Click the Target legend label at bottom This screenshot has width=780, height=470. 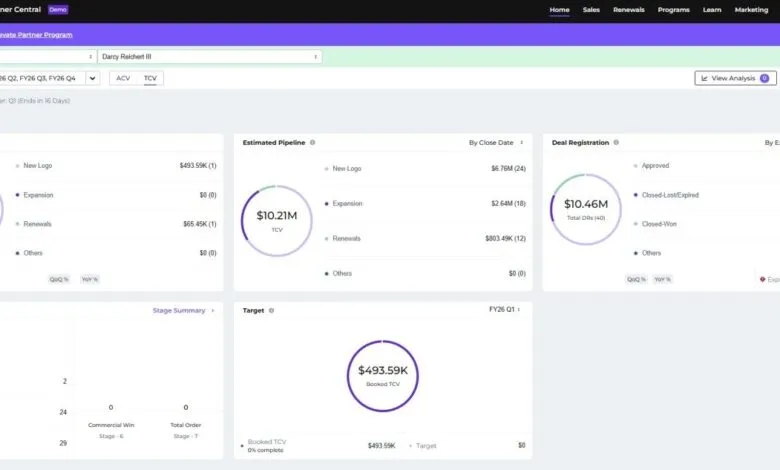coord(426,446)
